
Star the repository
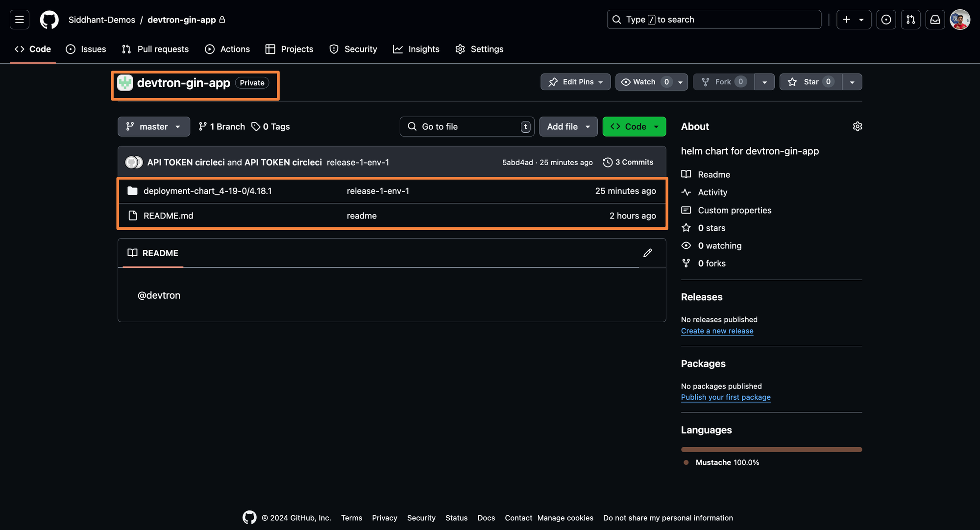(x=811, y=82)
